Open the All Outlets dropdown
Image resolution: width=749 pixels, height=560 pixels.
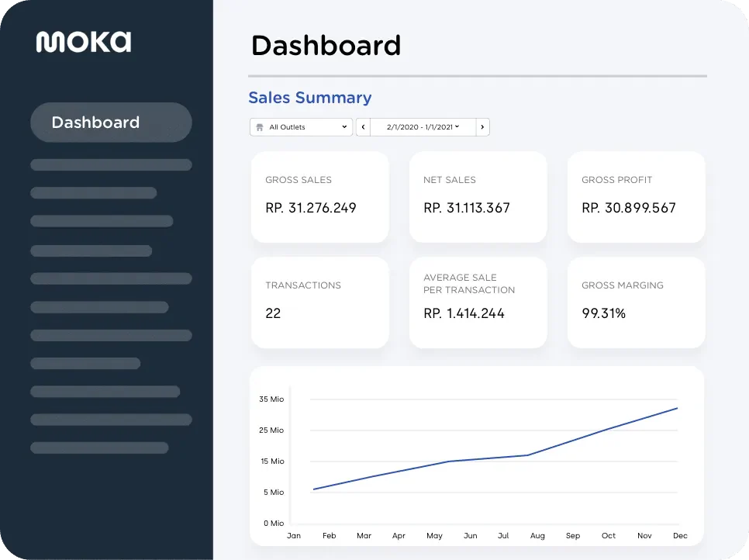(301, 127)
